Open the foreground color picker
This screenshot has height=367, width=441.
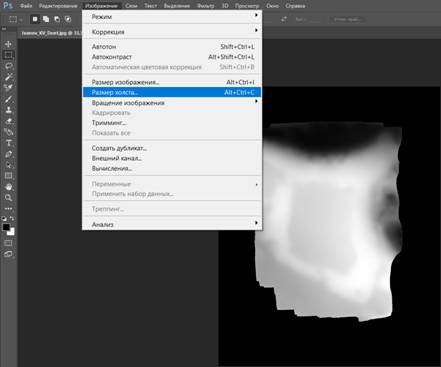point(6,227)
